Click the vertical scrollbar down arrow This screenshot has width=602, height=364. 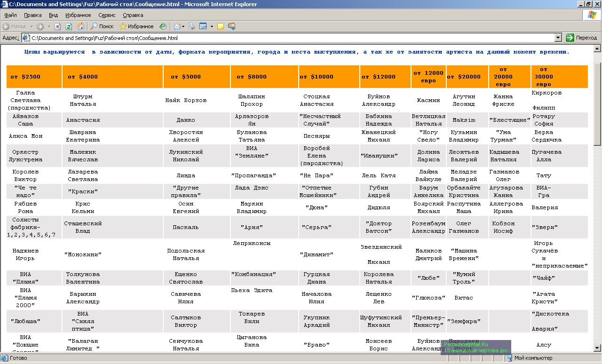598,348
